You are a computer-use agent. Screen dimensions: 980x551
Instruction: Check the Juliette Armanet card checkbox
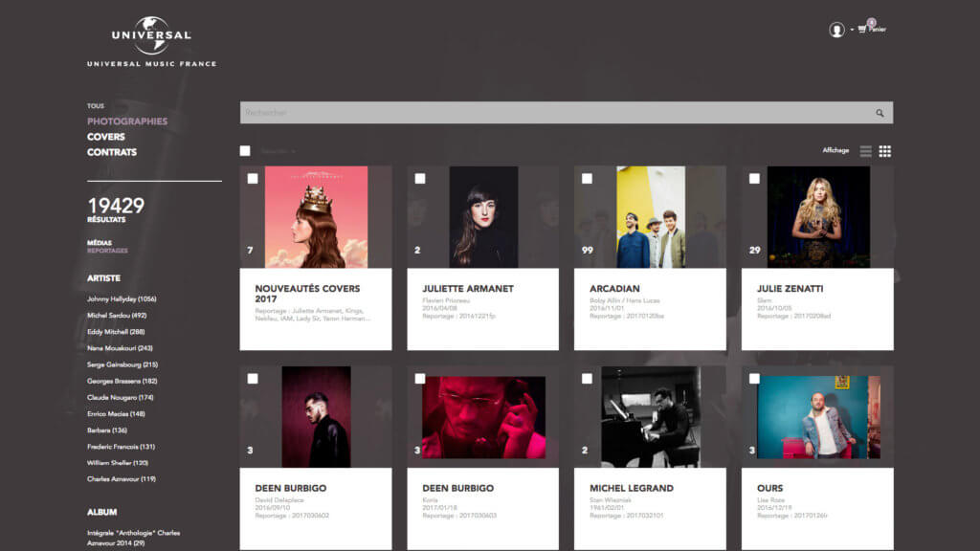(x=420, y=179)
